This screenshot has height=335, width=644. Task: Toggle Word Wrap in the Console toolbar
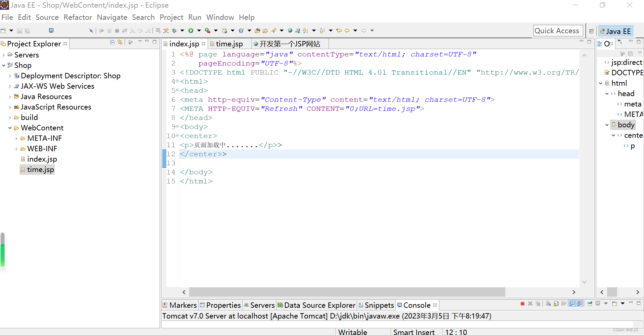click(x=564, y=304)
